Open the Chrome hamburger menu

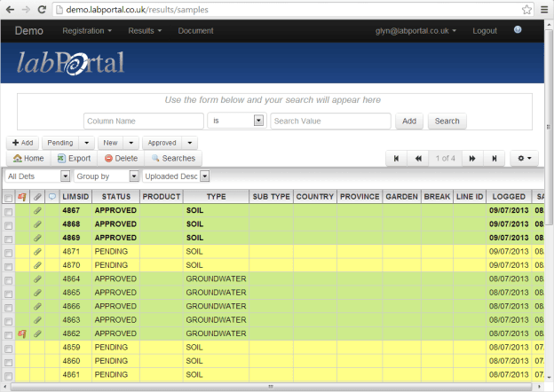544,10
